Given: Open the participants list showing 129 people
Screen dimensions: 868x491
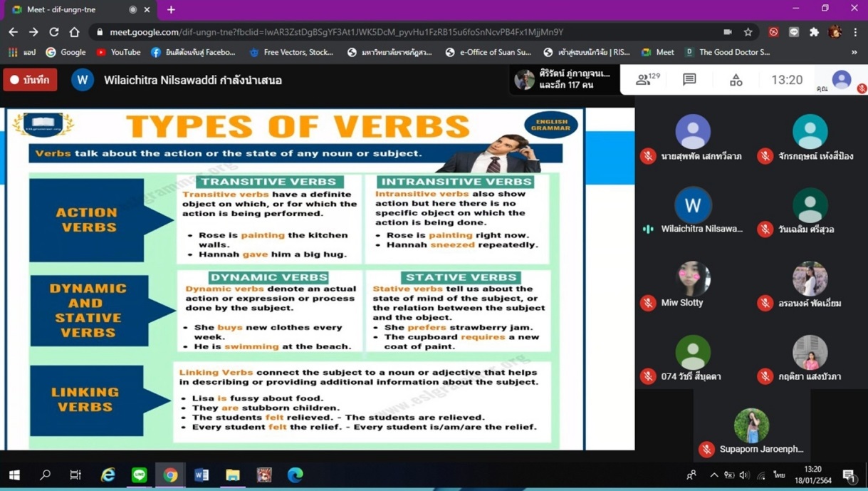Looking at the screenshot, I should coord(647,80).
